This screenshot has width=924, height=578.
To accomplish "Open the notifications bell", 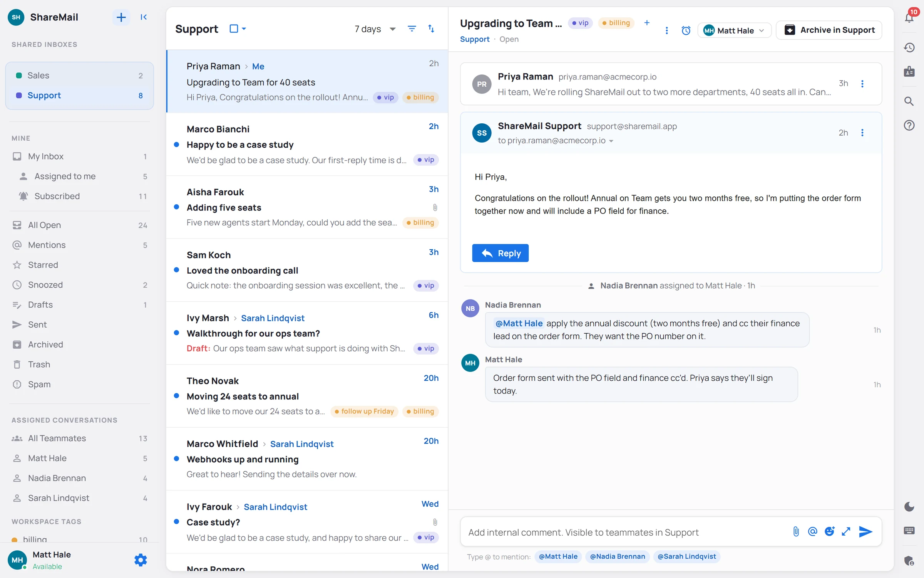I will 909,17.
